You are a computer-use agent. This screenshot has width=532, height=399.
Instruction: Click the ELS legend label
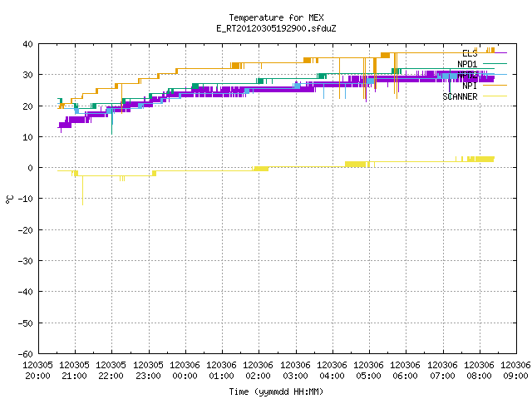pos(470,53)
